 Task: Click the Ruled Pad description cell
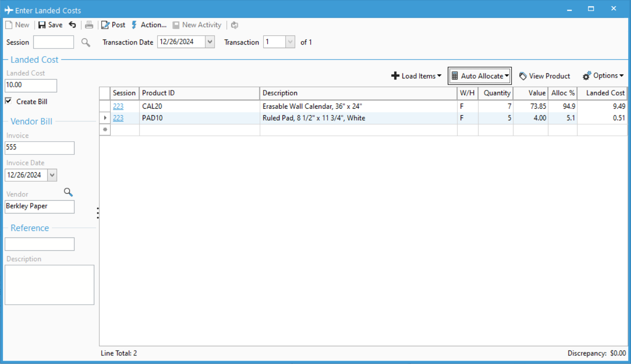(358, 118)
